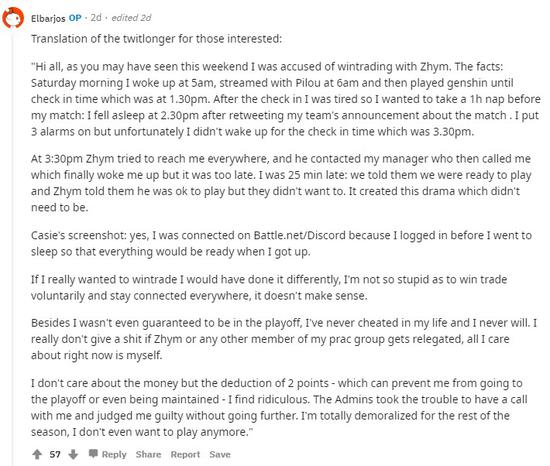This screenshot has width=550, height=466.
Task: Open the Elbarjos user profile link
Action: click(48, 18)
